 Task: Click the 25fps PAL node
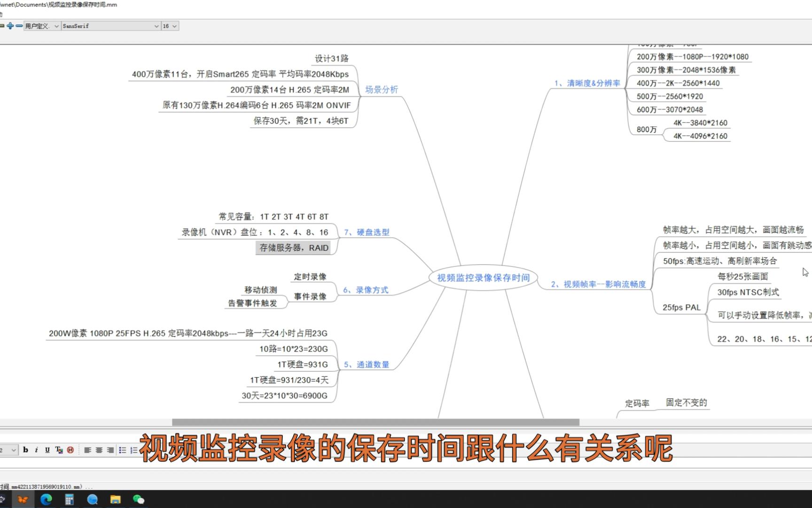tap(681, 307)
